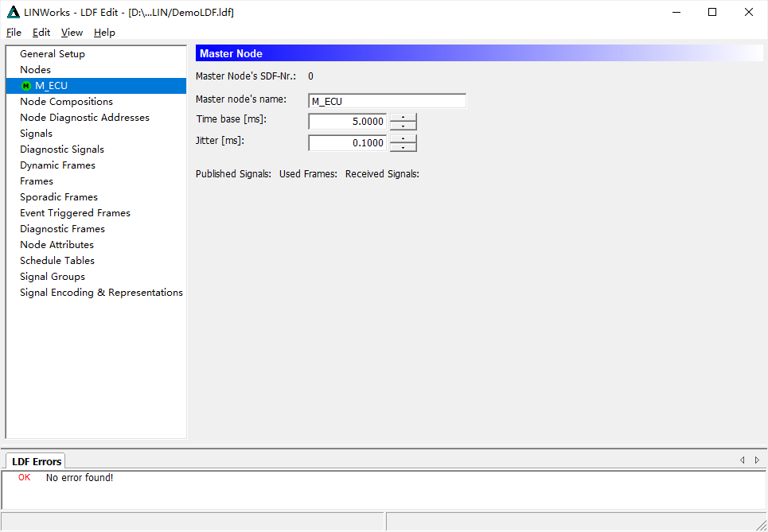Click the Master node's name field
Viewport: 768px width, 532px height.
pyautogui.click(x=388, y=101)
